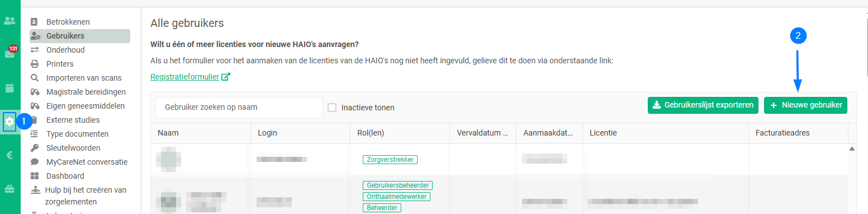Open the euro billing icon
Viewport: 868px width, 214px height.
click(x=10, y=156)
